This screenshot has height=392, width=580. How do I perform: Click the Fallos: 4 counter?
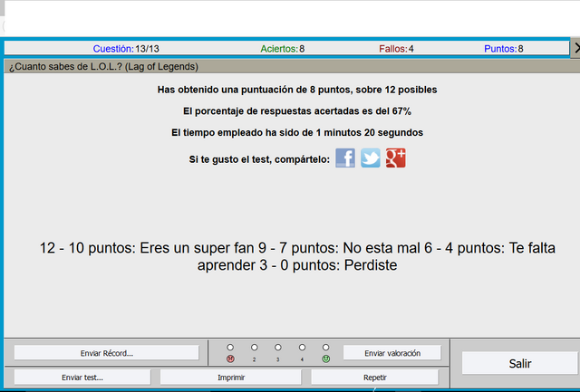tap(396, 49)
